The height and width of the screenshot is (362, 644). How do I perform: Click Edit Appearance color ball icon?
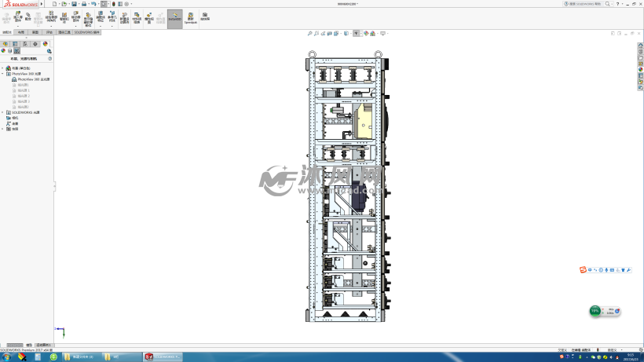[x=366, y=33]
